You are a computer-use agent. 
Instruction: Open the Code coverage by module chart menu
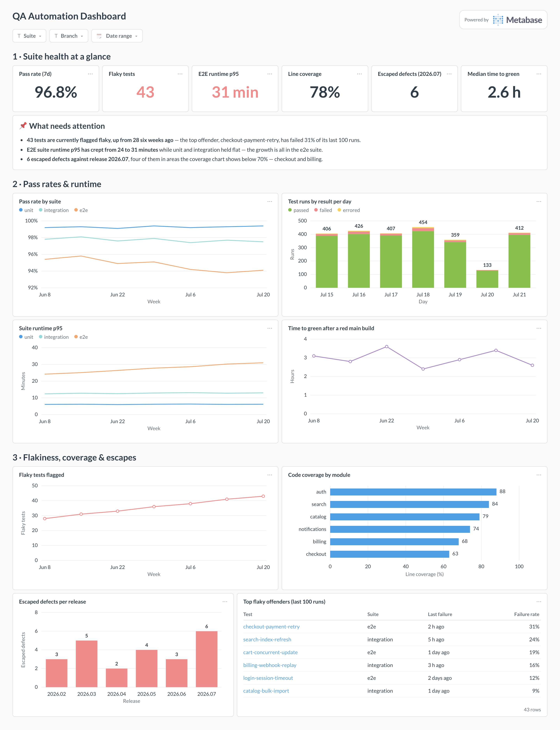(539, 475)
